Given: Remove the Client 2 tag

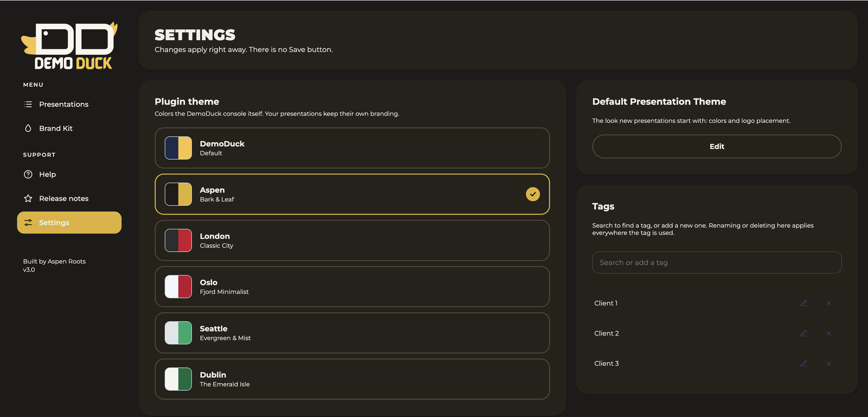Looking at the screenshot, I should click(x=829, y=333).
